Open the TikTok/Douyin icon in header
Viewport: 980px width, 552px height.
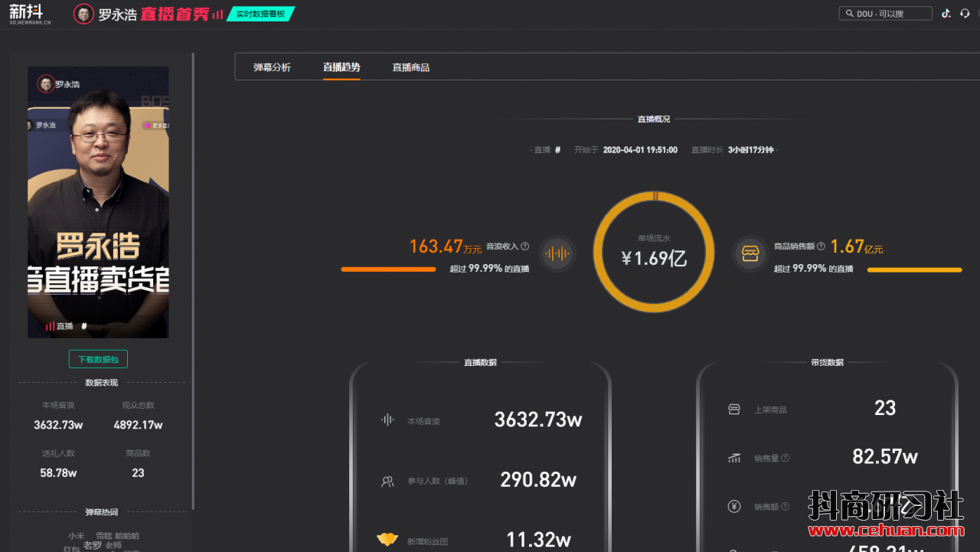(x=946, y=14)
